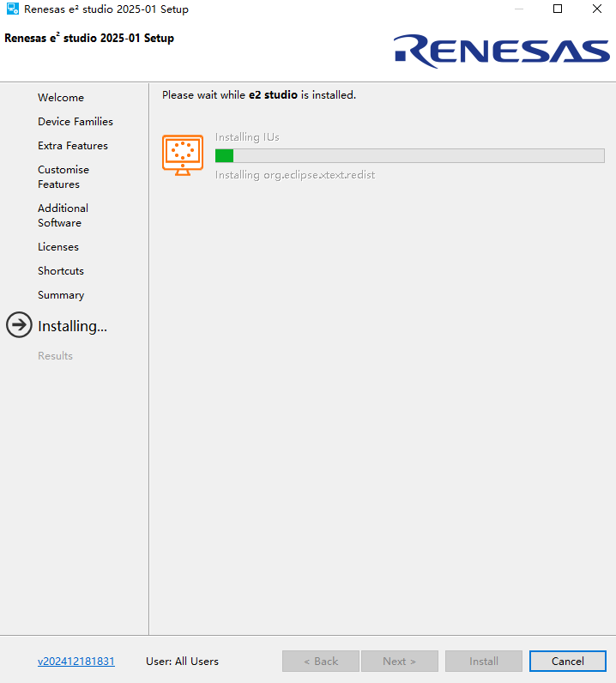Select the Shortcuts step
The width and height of the screenshot is (616, 683).
tap(61, 271)
